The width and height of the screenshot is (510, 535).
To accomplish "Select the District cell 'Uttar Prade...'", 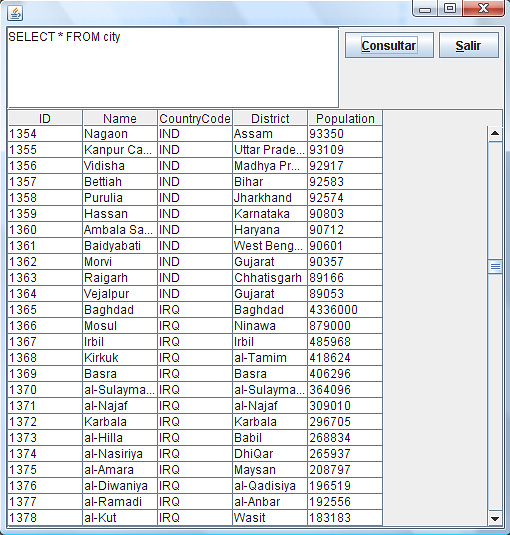I will coord(270,150).
